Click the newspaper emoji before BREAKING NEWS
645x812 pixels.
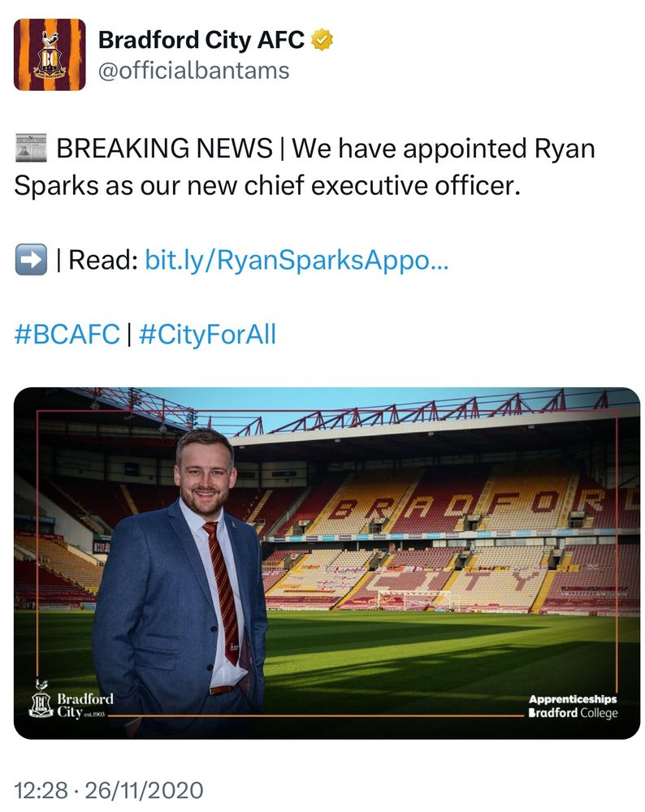point(32,149)
